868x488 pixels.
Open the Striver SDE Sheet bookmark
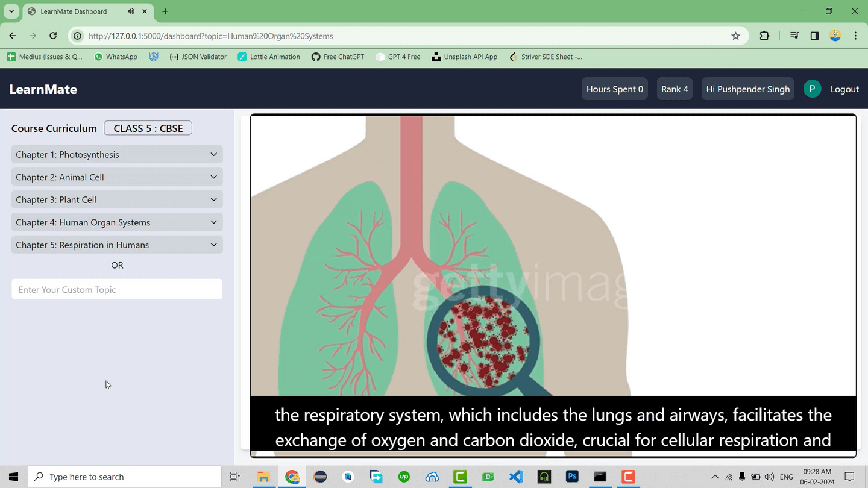[546, 57]
